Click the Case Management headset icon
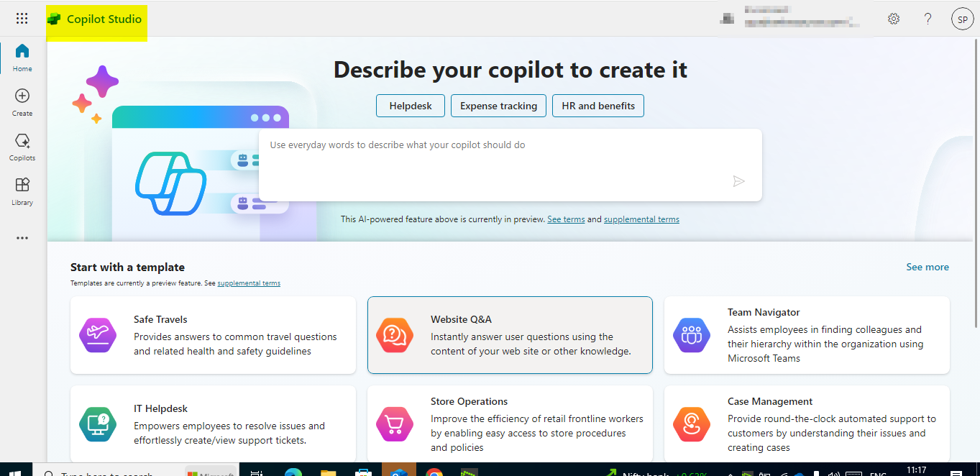 [691, 424]
